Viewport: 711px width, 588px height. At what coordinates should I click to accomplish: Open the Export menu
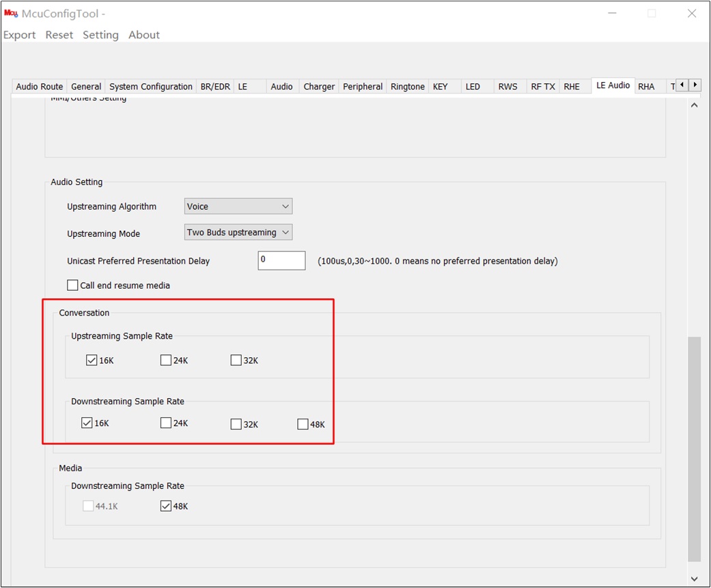20,35
